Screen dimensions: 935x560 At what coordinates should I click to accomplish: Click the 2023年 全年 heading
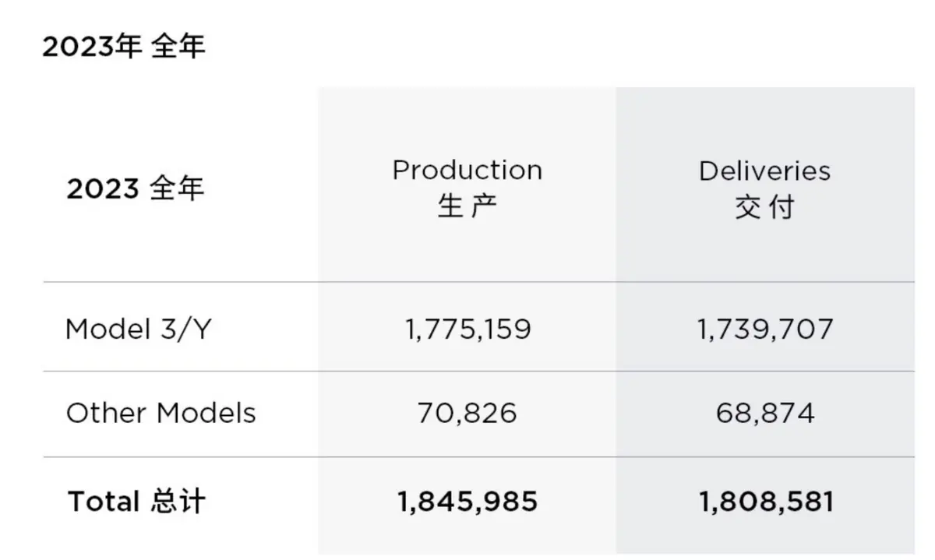click(x=123, y=47)
